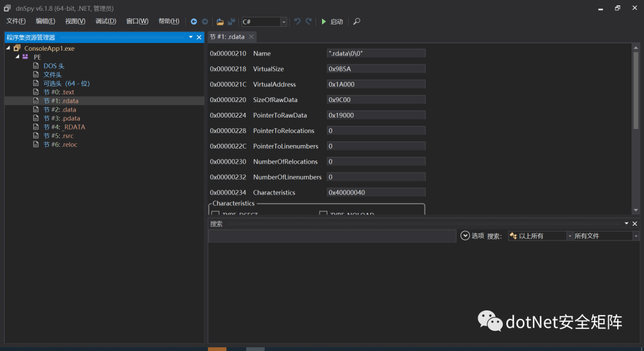Select the 节 #1: .rdata tab
This screenshot has width=644, height=351.
[x=227, y=36]
